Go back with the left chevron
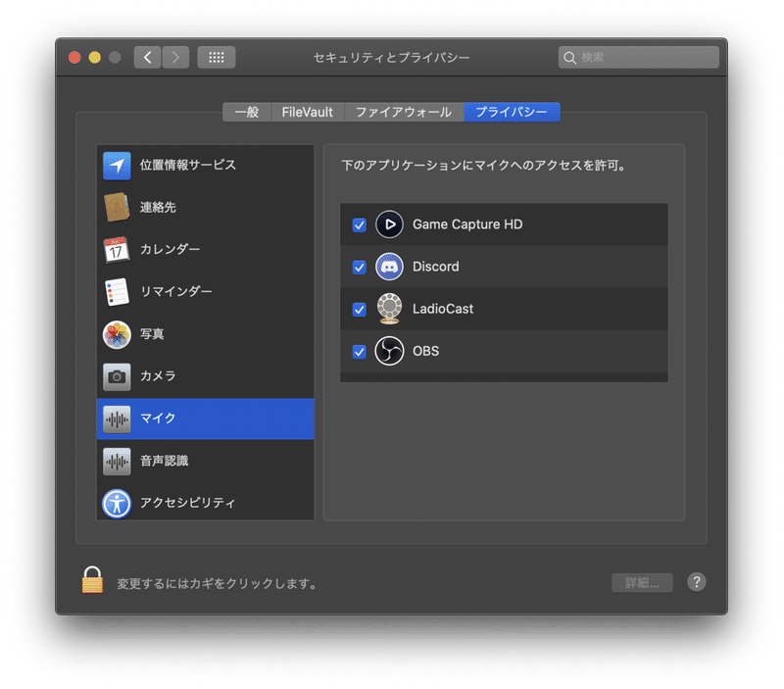 click(x=148, y=58)
